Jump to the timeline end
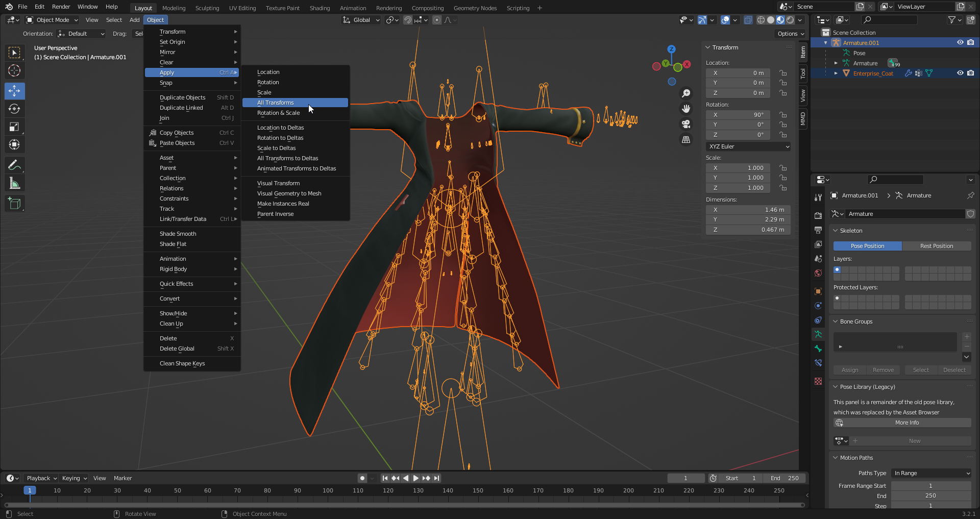 click(x=437, y=478)
